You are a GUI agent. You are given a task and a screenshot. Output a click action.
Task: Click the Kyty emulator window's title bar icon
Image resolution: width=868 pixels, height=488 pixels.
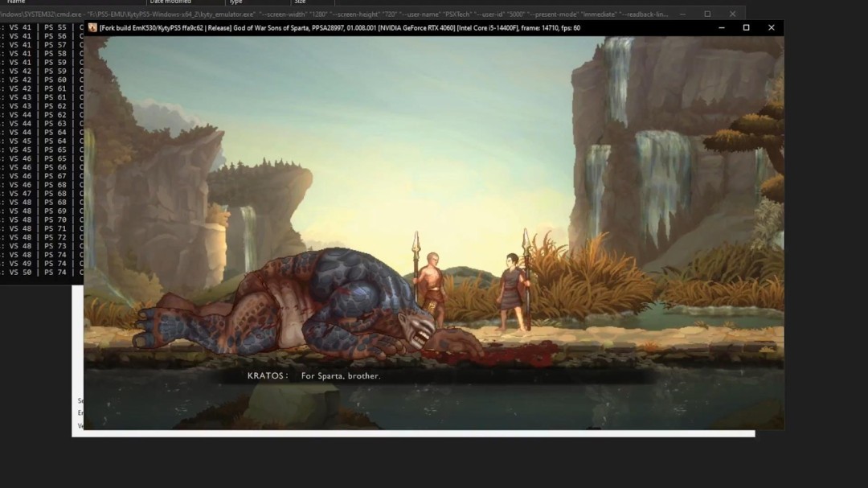pos(92,27)
